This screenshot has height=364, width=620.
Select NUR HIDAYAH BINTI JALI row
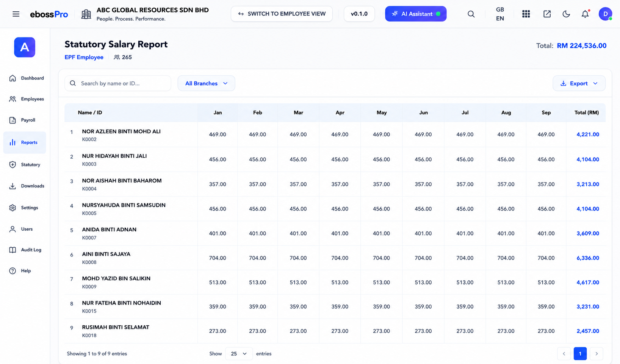tap(335, 159)
